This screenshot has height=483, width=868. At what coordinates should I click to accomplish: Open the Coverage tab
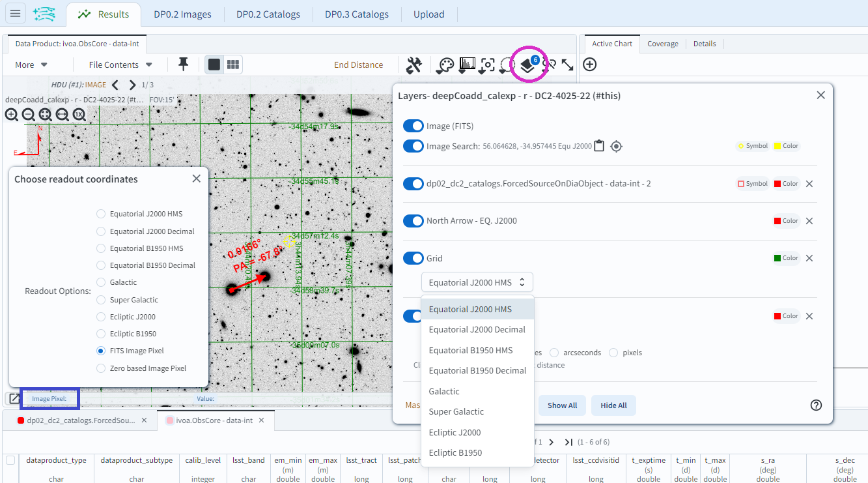pos(662,44)
